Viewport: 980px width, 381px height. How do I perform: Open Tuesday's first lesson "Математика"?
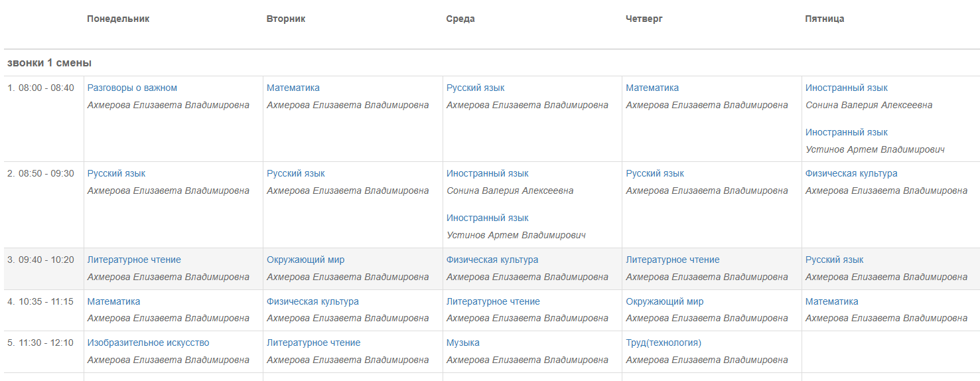293,88
